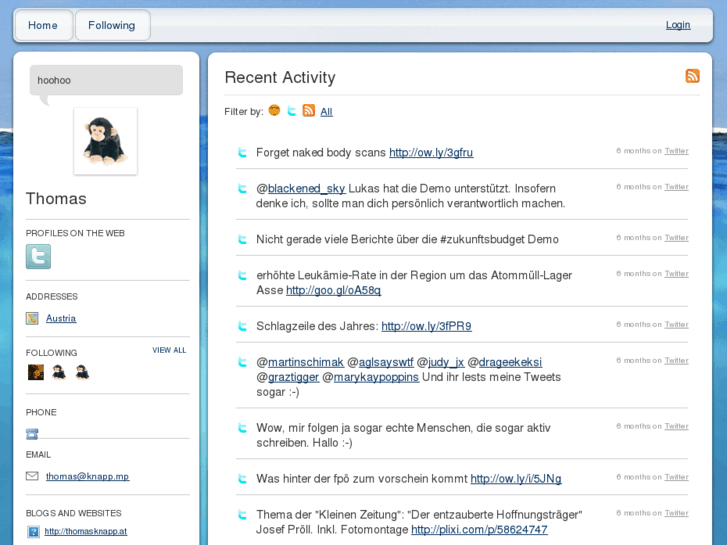This screenshot has height=545, width=727.
Task: Switch to the Following tab
Action: coord(112,25)
